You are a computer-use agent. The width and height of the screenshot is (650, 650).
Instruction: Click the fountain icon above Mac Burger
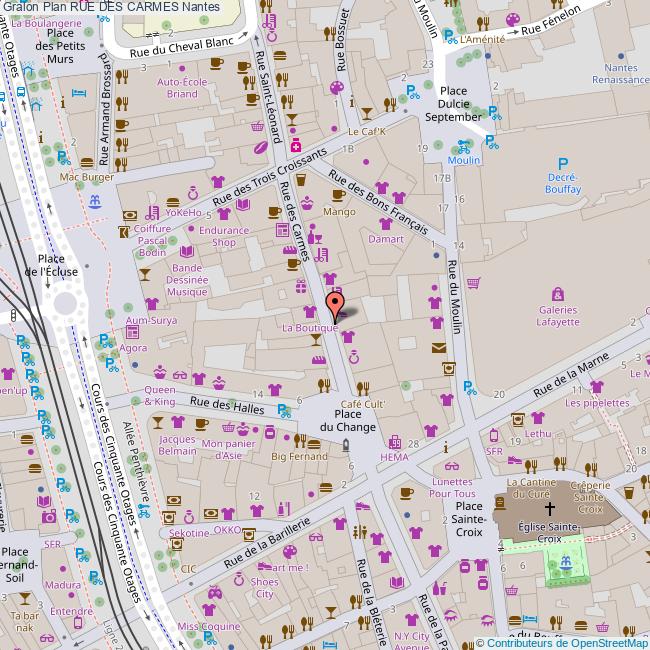tap(95, 201)
